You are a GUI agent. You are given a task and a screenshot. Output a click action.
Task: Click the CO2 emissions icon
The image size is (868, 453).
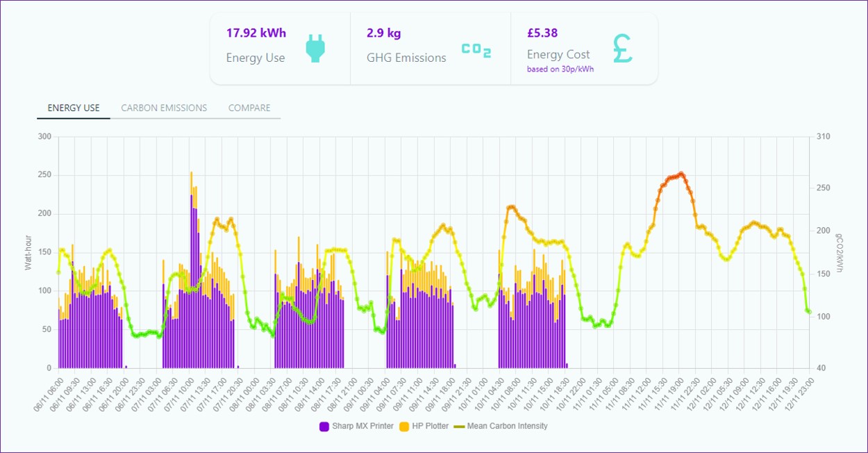tap(476, 50)
